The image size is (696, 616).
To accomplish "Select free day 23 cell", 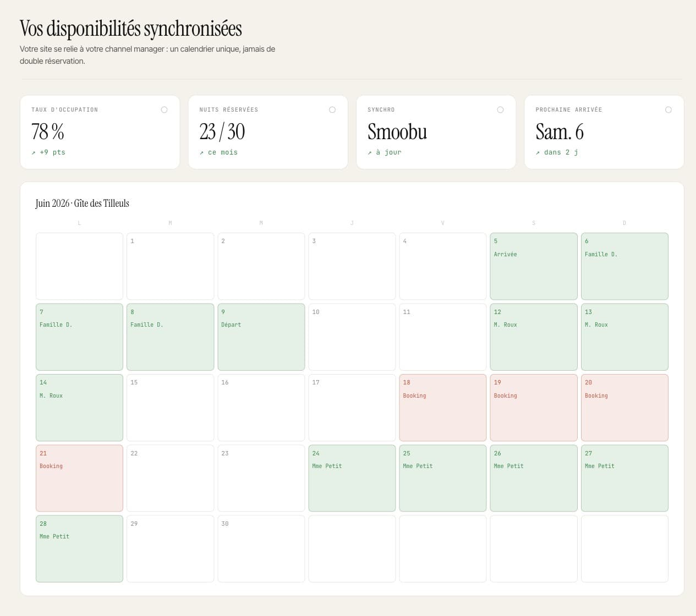I will coord(261,478).
